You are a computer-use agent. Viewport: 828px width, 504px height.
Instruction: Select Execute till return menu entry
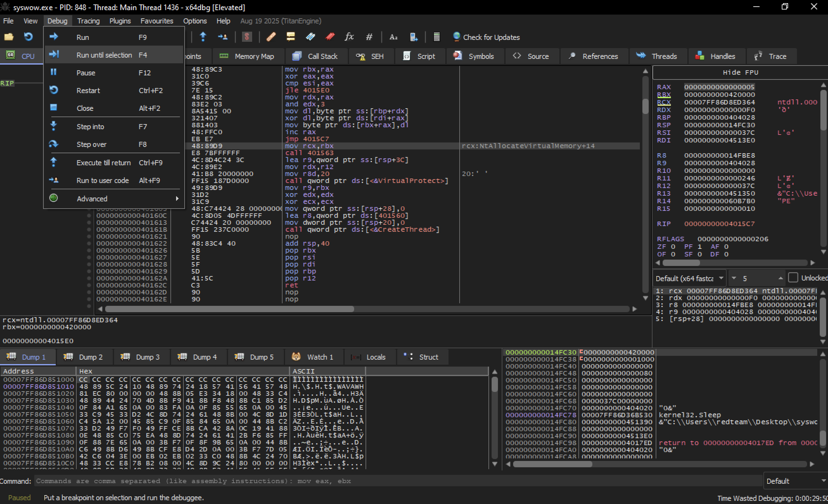click(114, 162)
